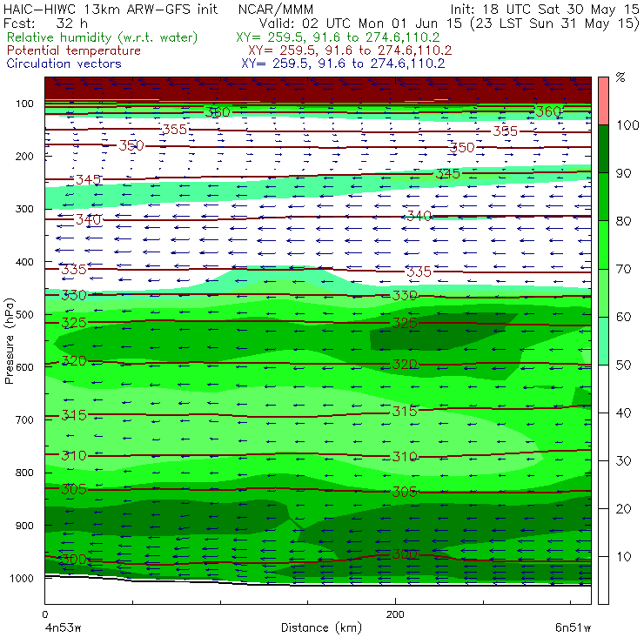Click the 900 hPa pressure axis label

click(24, 526)
